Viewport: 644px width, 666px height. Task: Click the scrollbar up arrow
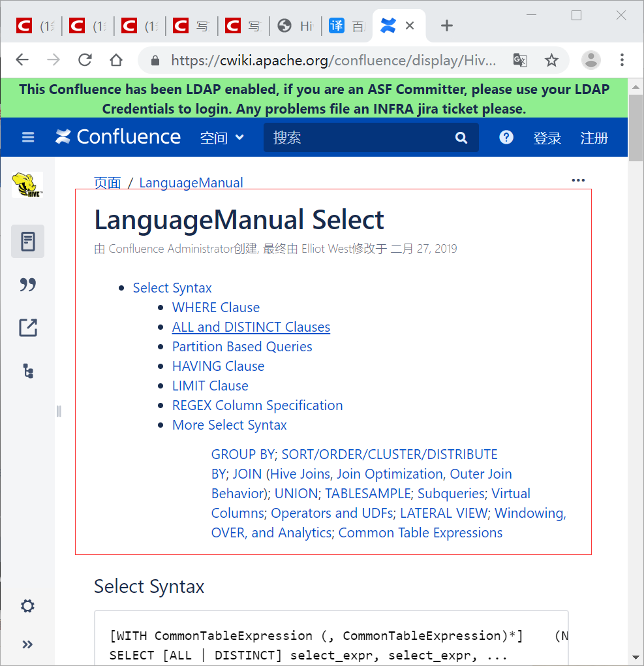tap(636, 87)
